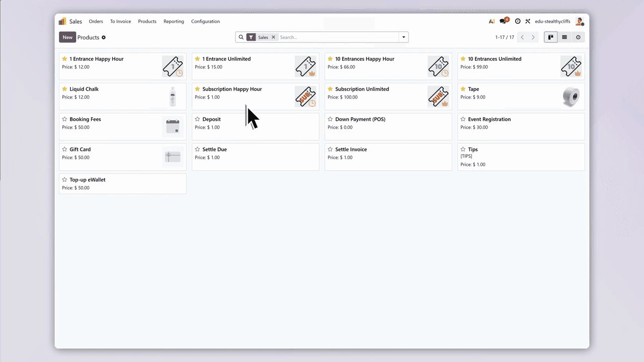This screenshot has width=644, height=362.
Task: Open the Orders menu
Action: point(96,22)
